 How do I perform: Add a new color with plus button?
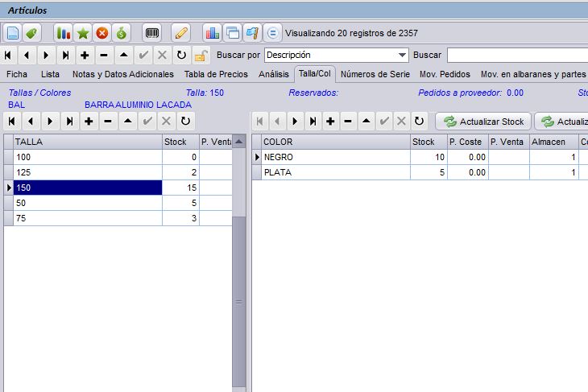point(330,121)
